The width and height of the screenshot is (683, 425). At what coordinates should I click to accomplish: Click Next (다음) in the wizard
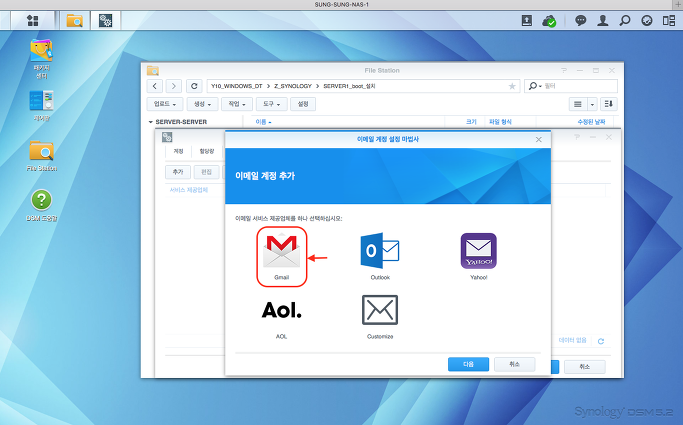click(468, 364)
